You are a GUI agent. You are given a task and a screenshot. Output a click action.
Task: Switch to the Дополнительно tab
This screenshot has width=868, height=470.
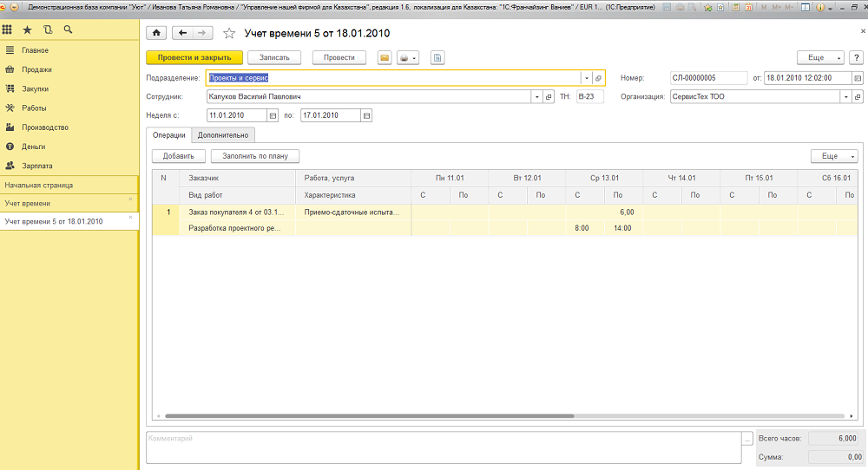223,134
